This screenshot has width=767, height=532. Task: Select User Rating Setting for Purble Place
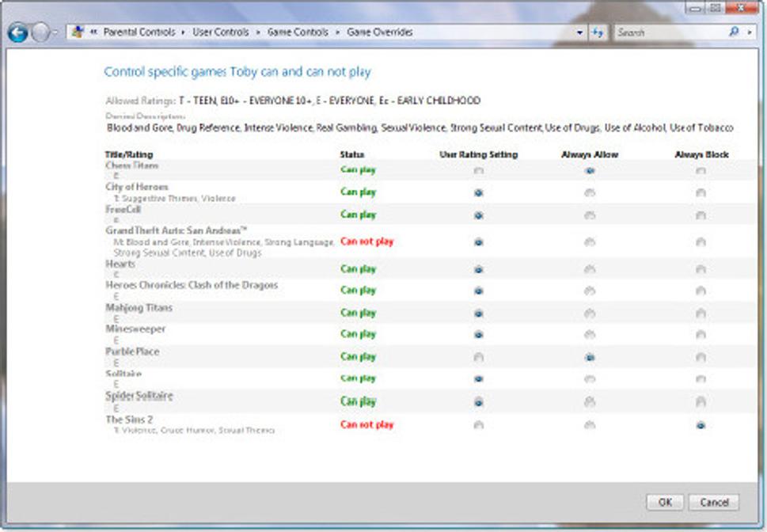tap(478, 357)
